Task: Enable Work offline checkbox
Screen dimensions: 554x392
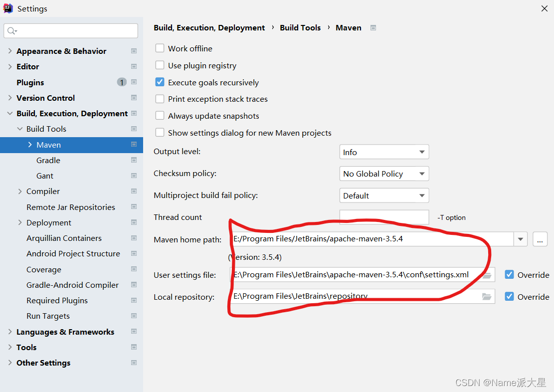Action: pos(160,48)
